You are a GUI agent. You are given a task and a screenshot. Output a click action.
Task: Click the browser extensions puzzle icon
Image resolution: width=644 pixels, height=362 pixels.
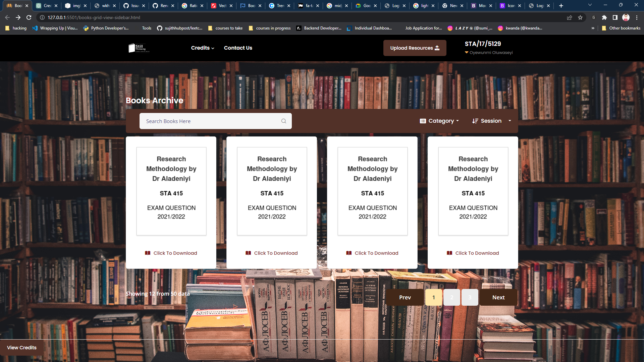point(605,17)
